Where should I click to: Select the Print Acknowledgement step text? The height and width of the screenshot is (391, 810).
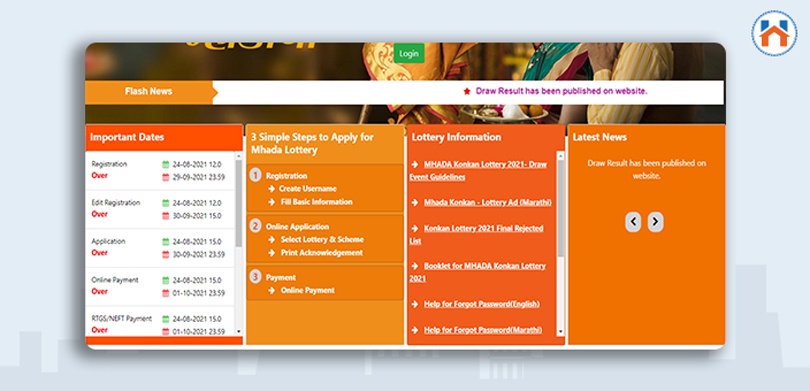coord(321,253)
